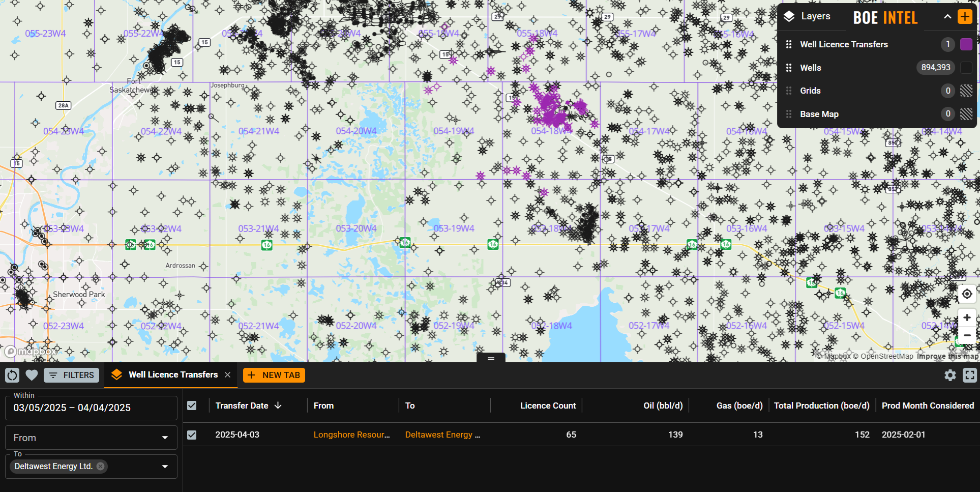The image size is (980, 492).
Task: Close the Well Licence Transfers tab
Action: pos(228,374)
